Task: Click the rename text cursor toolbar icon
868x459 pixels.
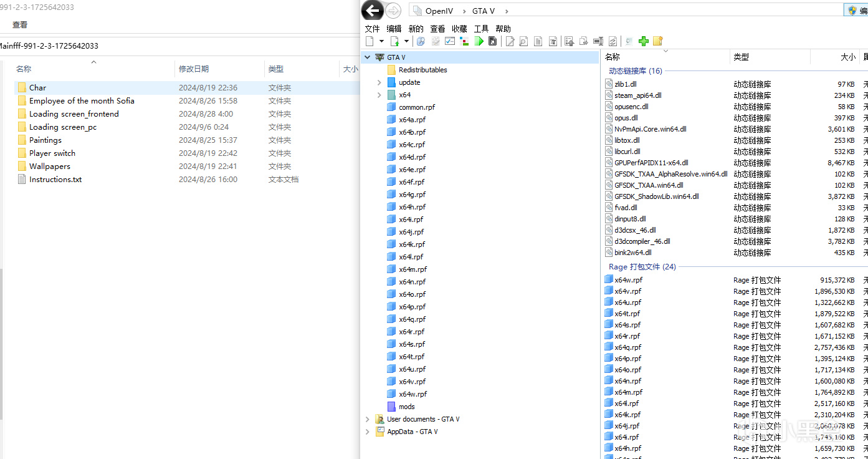Action: [598, 41]
